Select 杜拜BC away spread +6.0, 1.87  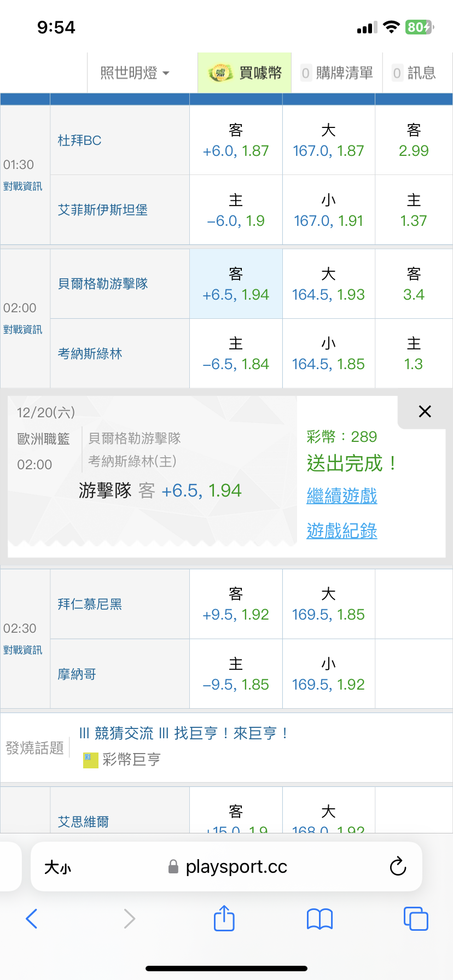236,141
